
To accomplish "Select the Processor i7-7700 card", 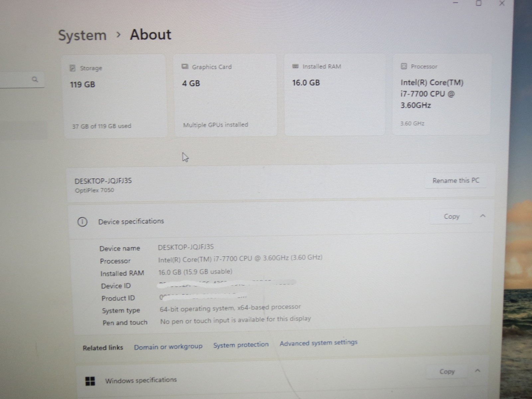I will tap(442, 95).
